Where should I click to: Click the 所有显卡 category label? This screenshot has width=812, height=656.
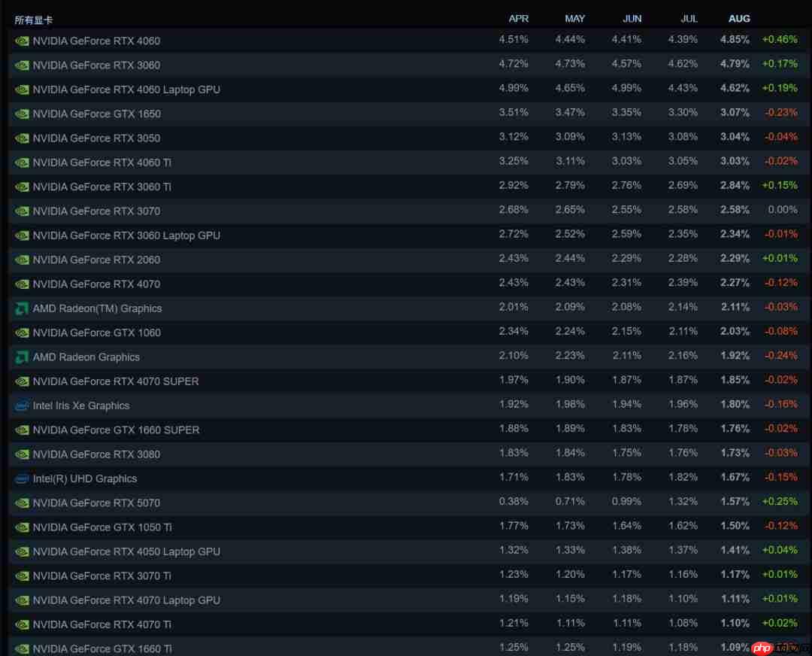[34, 20]
